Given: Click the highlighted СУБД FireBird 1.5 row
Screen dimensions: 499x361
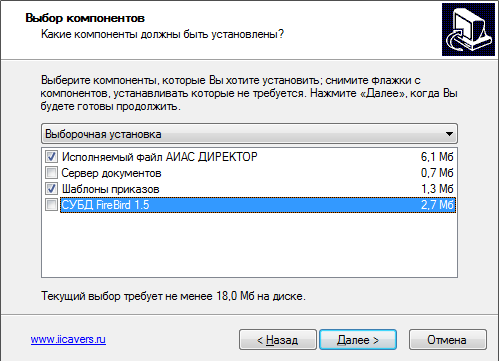Looking at the screenshot, I should pyautogui.click(x=258, y=205).
